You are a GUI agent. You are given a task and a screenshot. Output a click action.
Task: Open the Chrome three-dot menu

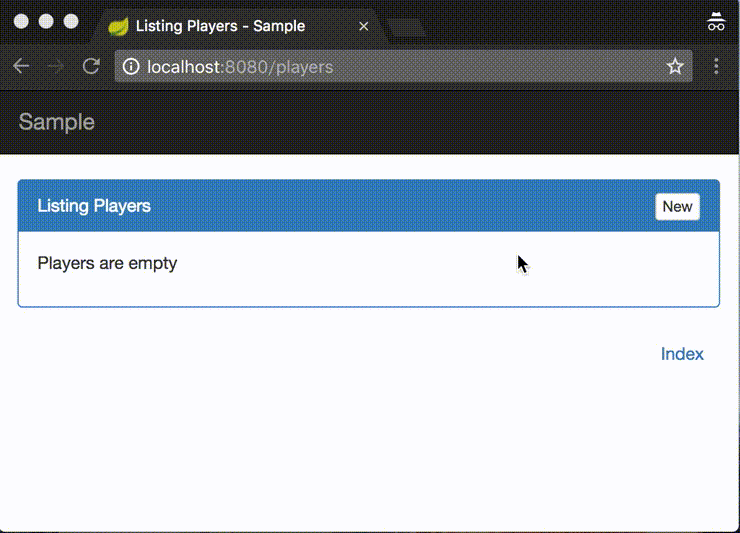716,66
